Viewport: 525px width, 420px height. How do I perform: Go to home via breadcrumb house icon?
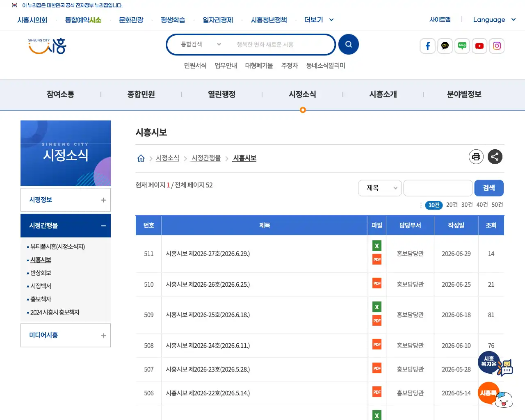(141, 158)
